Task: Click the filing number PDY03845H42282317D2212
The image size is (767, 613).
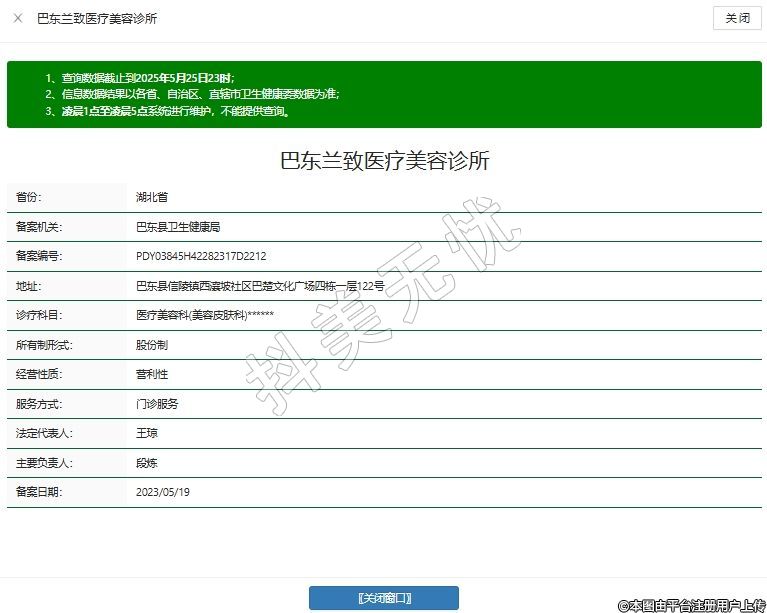Action: tap(201, 256)
